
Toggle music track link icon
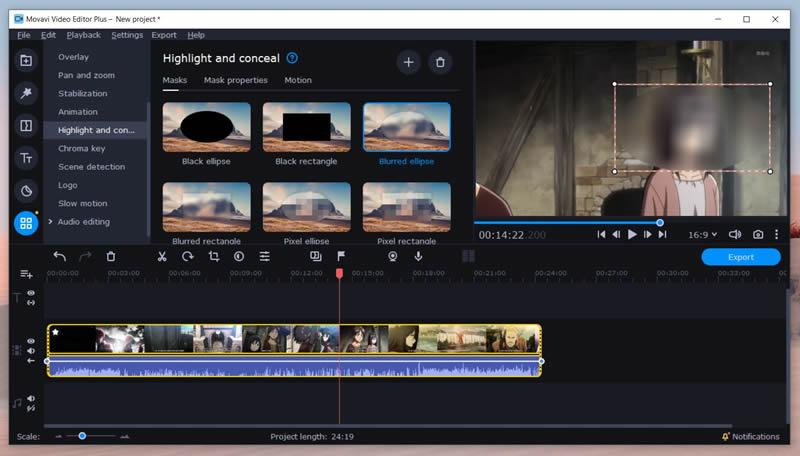31,409
